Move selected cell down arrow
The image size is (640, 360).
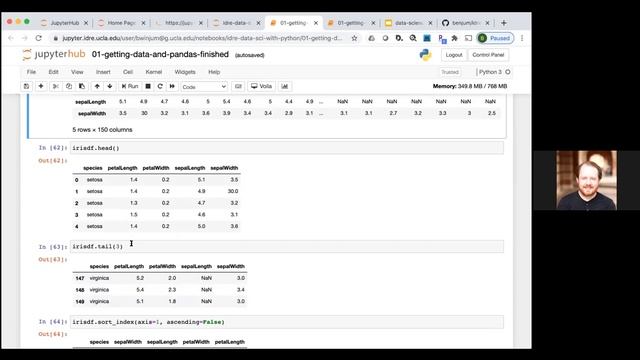pyautogui.click(x=110, y=86)
